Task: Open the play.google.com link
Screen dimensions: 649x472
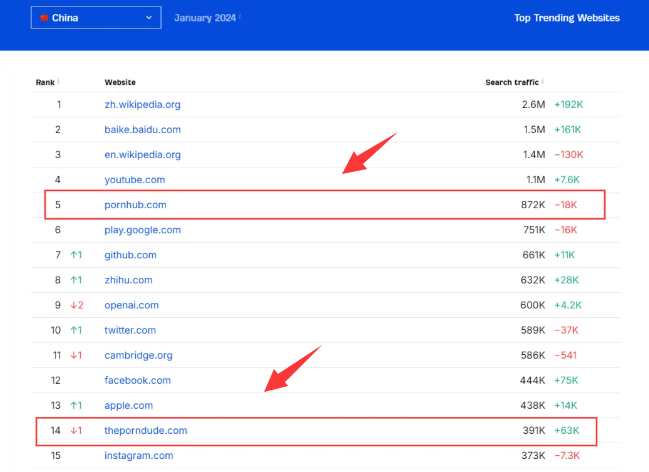Action: pyautogui.click(x=142, y=230)
